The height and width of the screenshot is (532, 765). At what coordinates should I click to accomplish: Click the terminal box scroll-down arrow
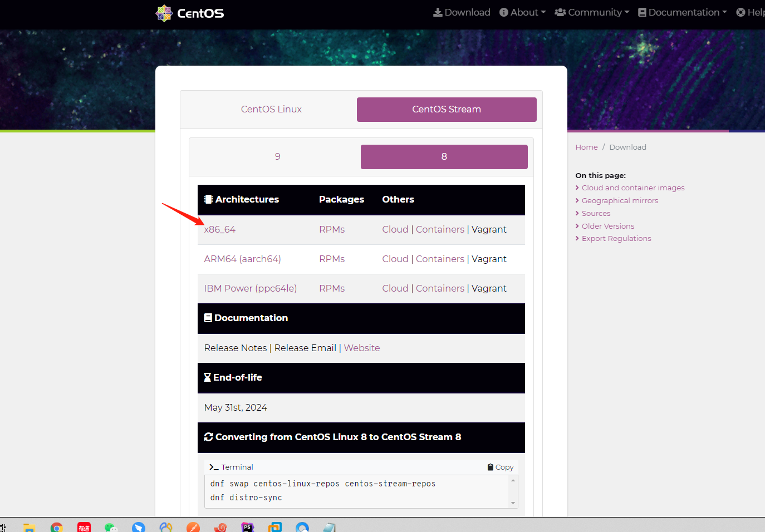[x=513, y=503]
